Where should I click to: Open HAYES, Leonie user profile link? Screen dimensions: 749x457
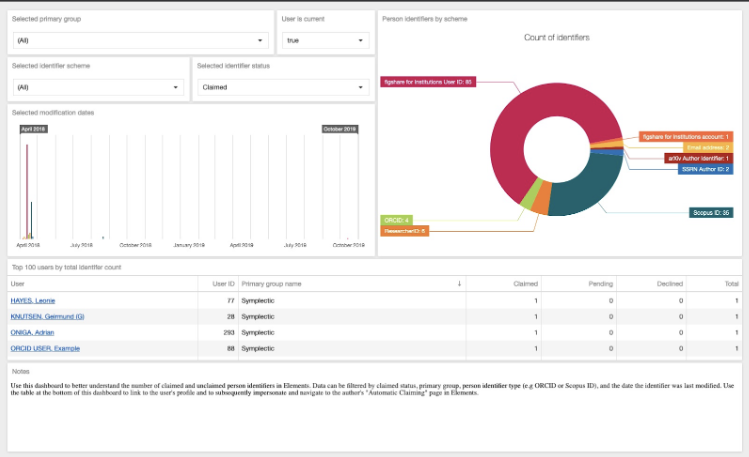(x=33, y=300)
